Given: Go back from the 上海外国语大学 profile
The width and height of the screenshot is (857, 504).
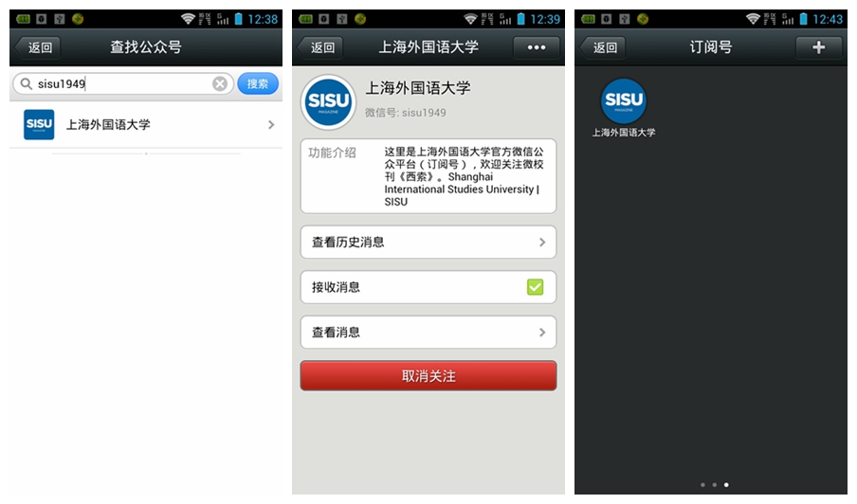Looking at the screenshot, I should (x=319, y=47).
